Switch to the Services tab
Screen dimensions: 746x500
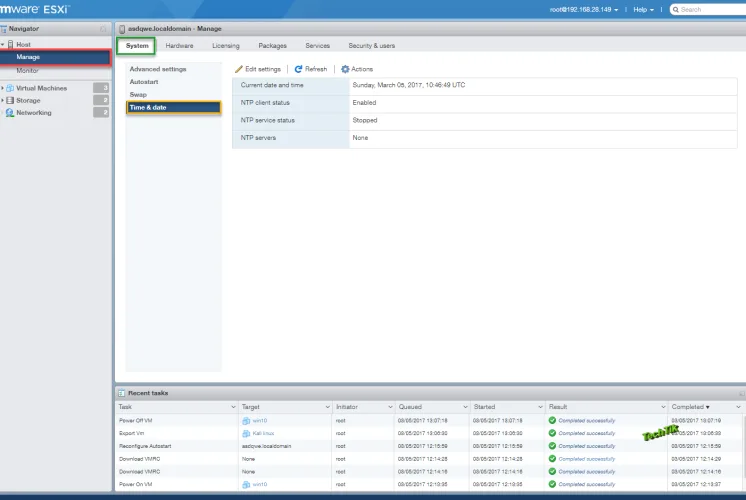317,46
